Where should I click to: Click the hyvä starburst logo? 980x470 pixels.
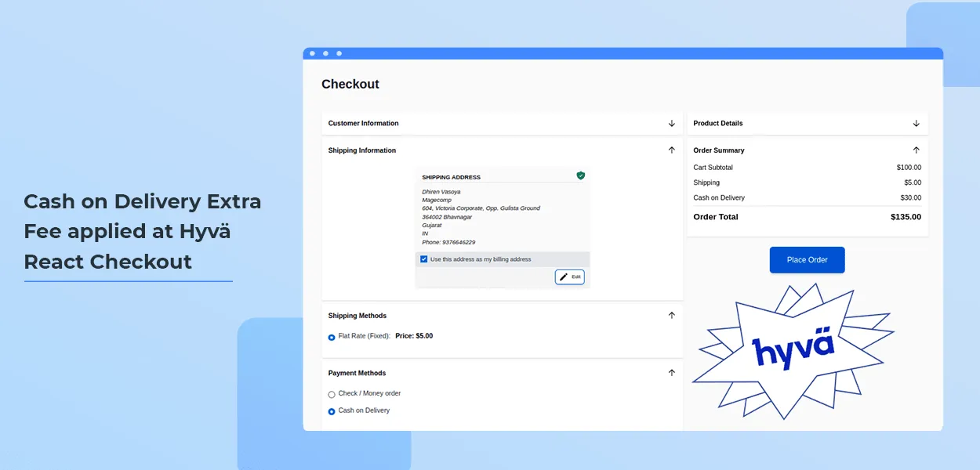[793, 351]
